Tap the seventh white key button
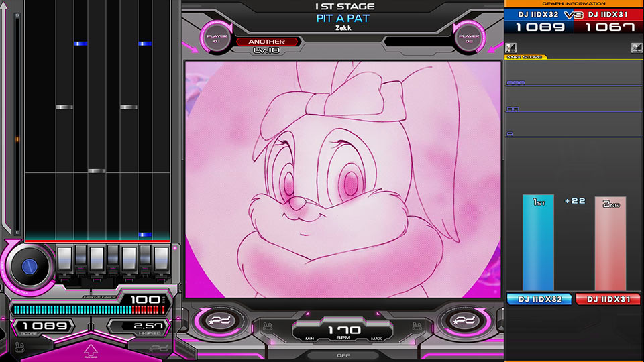This screenshot has height=362, width=644. [x=161, y=259]
